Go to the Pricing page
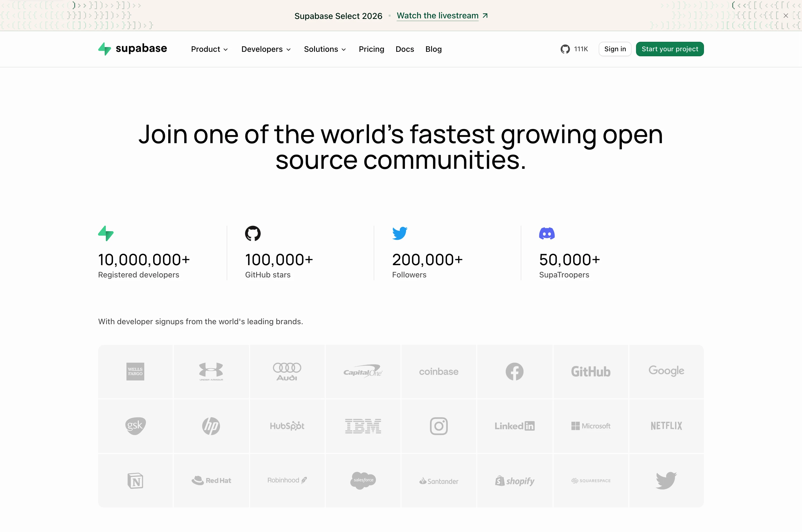The image size is (802, 532). tap(371, 49)
